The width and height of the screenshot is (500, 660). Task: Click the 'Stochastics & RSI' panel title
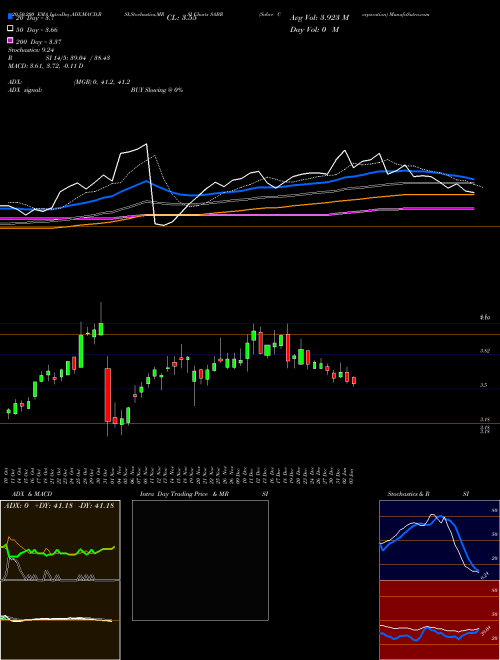[x=428, y=494]
